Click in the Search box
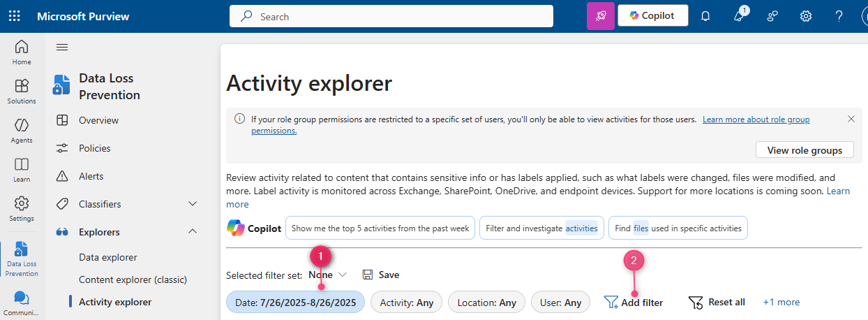Screen dimensions: 868x320 point(391,16)
